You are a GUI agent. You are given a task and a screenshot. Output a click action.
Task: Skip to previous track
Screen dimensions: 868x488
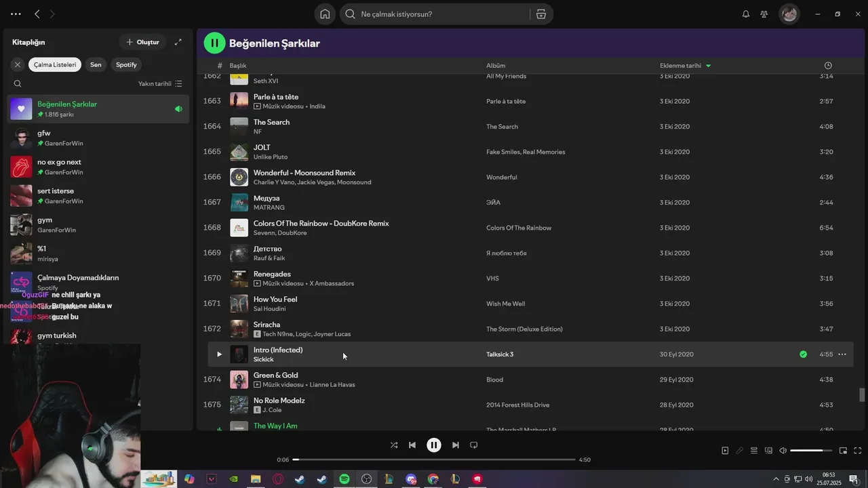pyautogui.click(x=412, y=445)
